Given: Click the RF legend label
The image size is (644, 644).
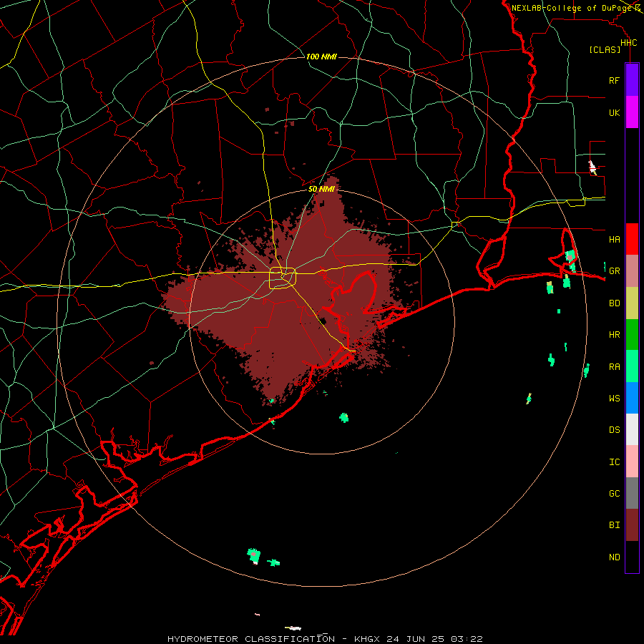Looking at the screenshot, I should (x=614, y=80).
